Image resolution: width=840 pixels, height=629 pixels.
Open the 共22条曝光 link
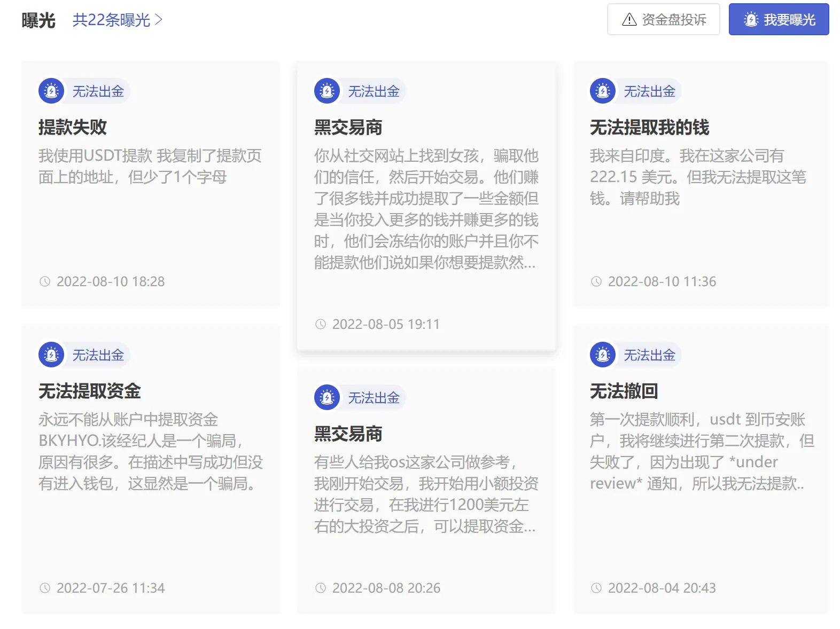click(117, 20)
